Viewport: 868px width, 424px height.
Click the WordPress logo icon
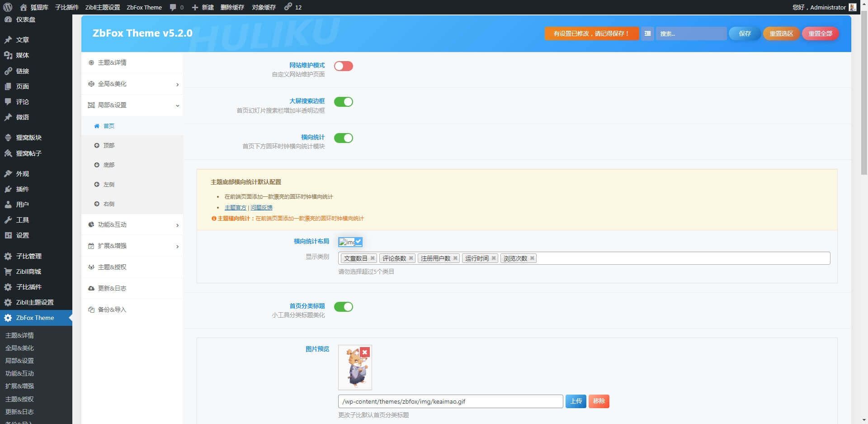pyautogui.click(x=8, y=7)
